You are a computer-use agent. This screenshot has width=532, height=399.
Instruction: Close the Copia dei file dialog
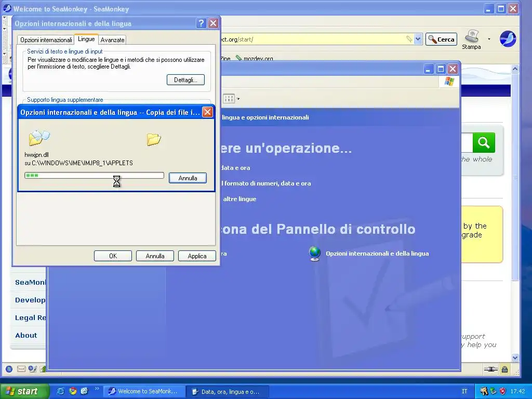coord(207,112)
